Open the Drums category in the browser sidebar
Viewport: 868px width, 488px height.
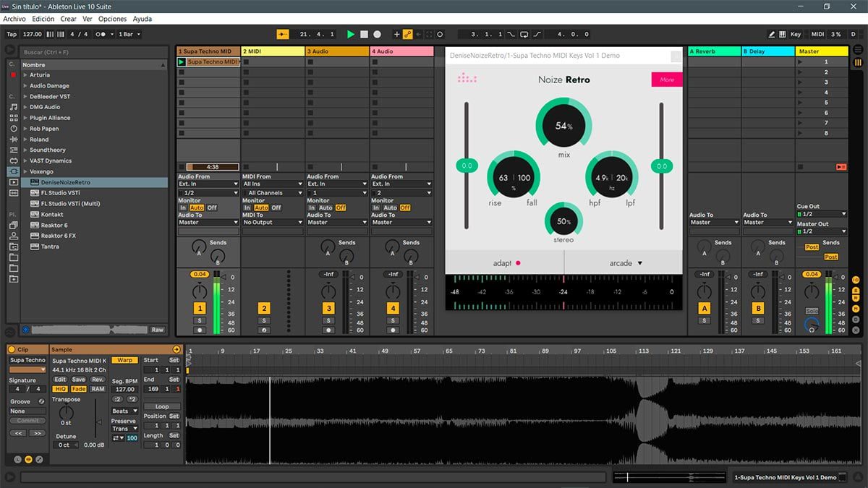tap(14, 117)
